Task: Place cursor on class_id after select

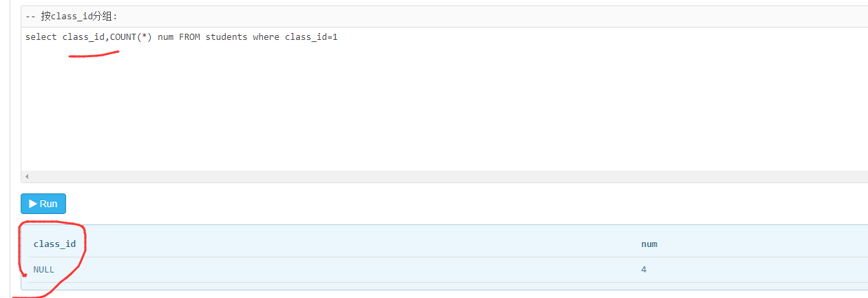Action: [83, 37]
